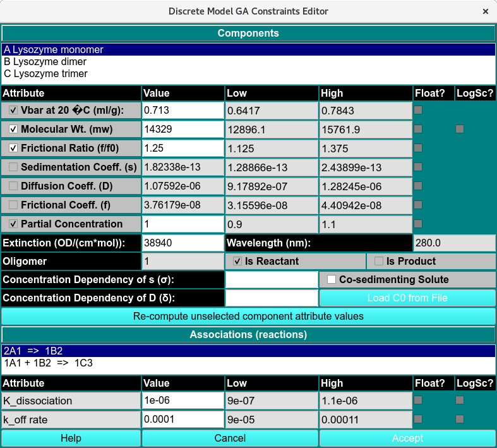Toggle LogSc? box for K_dissociation row
This screenshot has height=448, width=497.
coord(460,400)
